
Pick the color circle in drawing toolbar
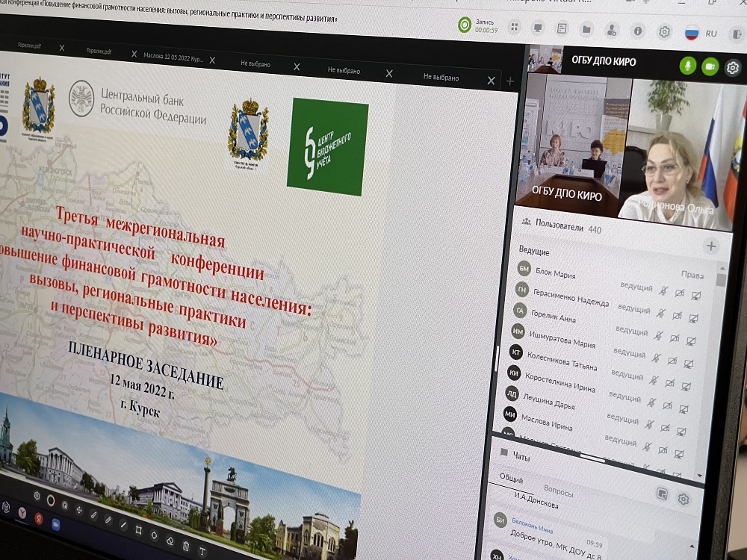click(x=51, y=500)
